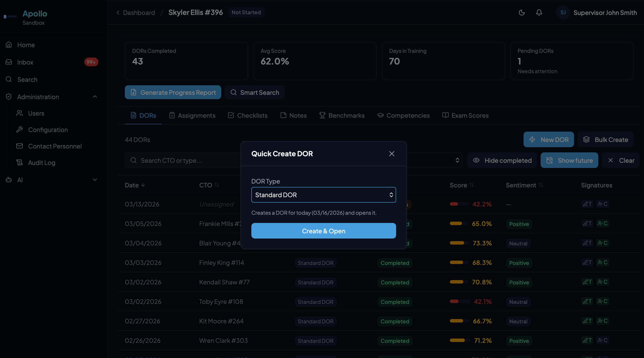Click the trainee signature pencil icon
Image resolution: width=644 pixels, height=358 pixels.
point(587,204)
